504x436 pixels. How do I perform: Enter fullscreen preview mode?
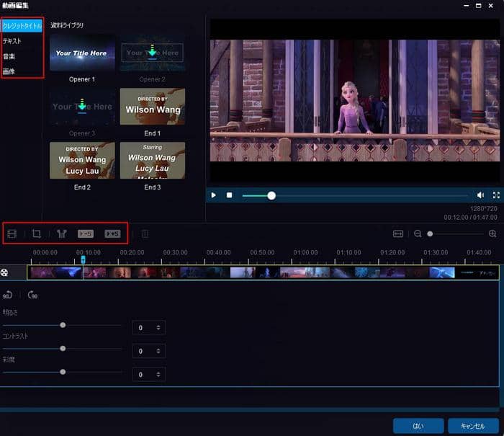click(496, 195)
